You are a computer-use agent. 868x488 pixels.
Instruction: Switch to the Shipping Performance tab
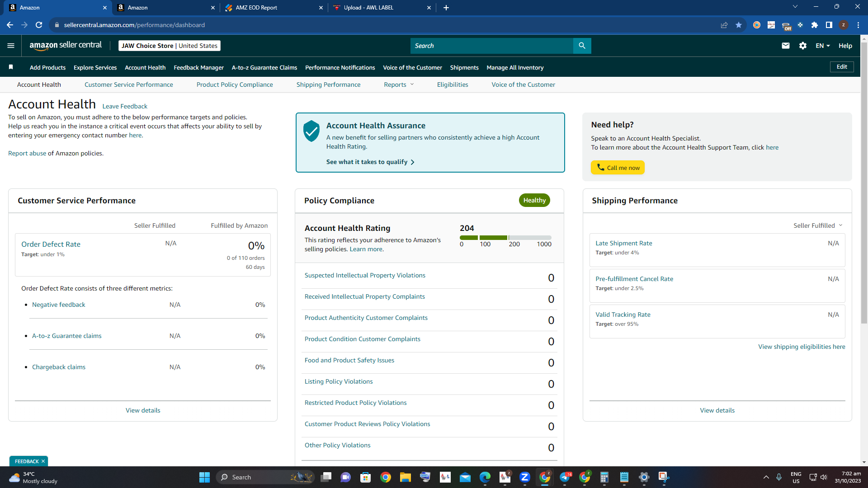(329, 84)
